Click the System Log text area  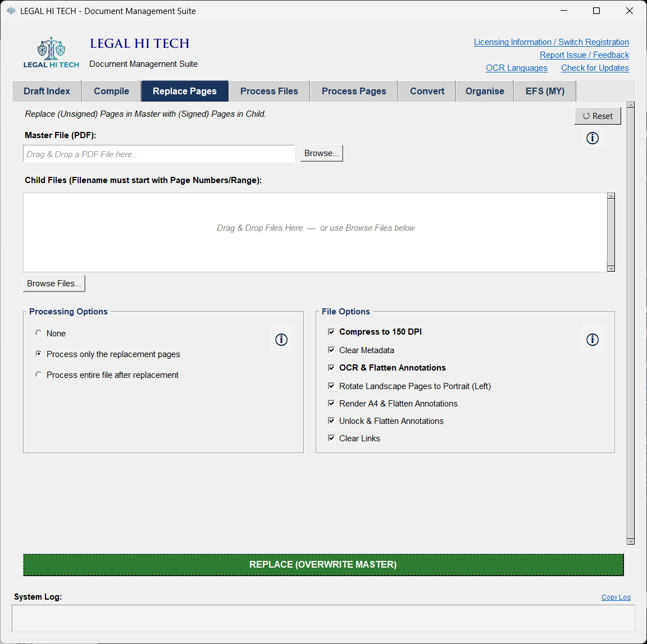click(323, 618)
